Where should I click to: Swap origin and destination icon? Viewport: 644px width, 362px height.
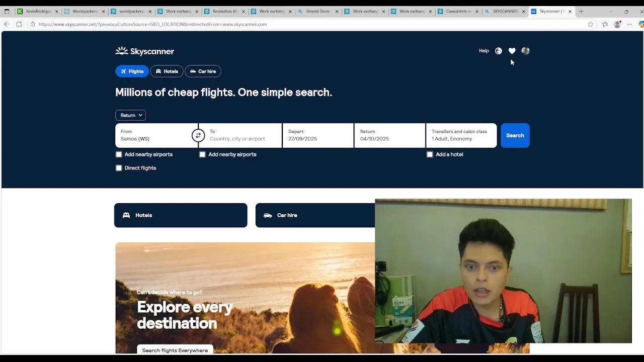tap(198, 135)
